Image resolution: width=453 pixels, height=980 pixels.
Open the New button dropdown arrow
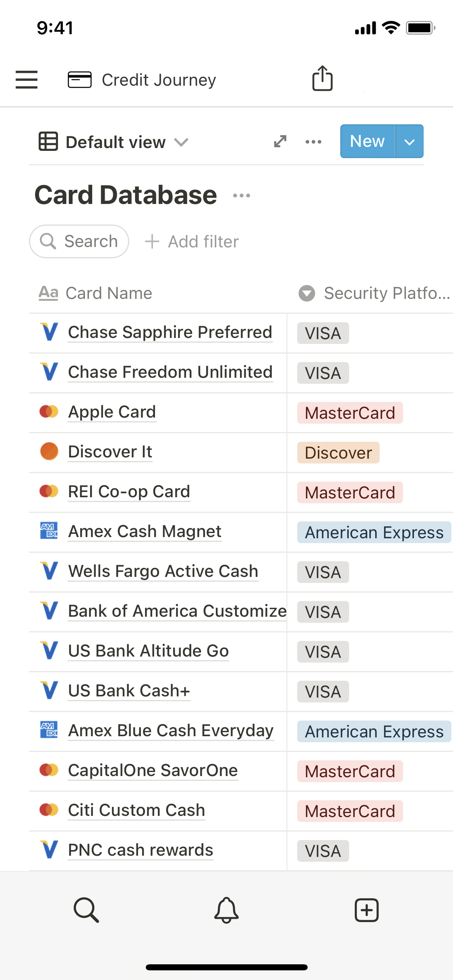[x=409, y=142]
